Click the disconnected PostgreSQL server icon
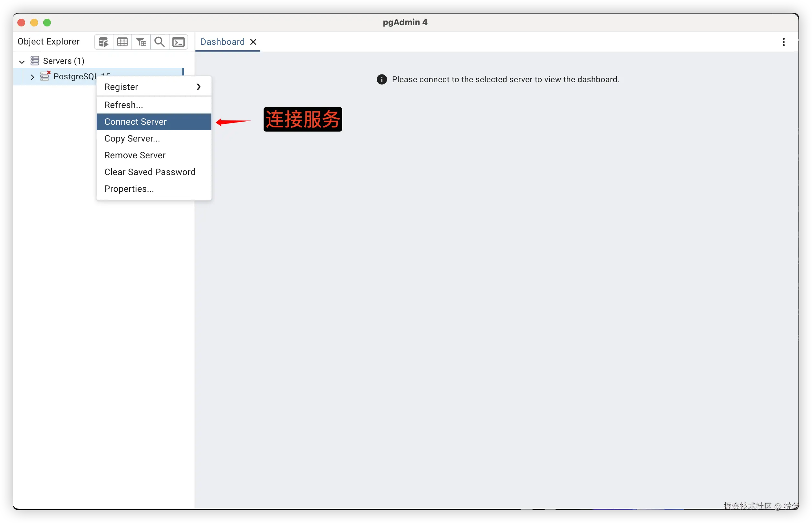812x523 pixels. (45, 76)
